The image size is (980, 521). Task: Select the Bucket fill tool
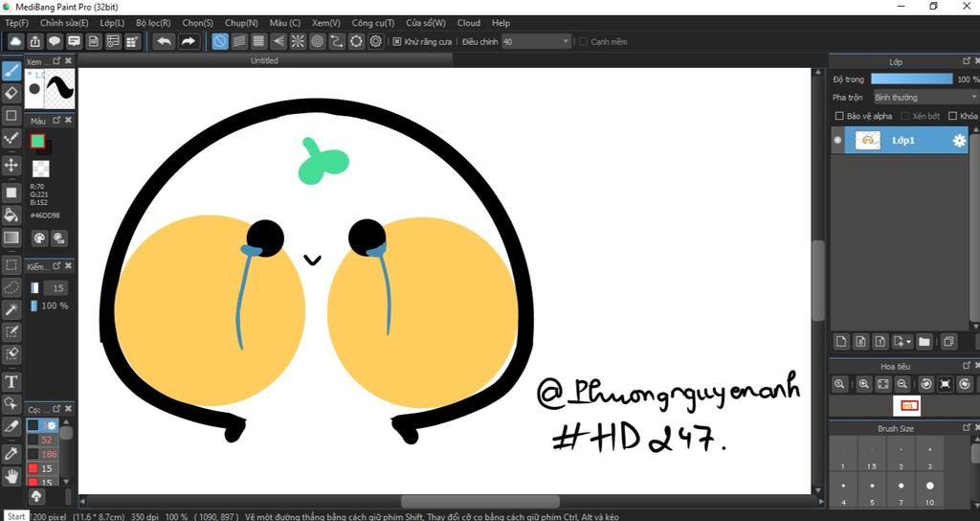(11, 215)
